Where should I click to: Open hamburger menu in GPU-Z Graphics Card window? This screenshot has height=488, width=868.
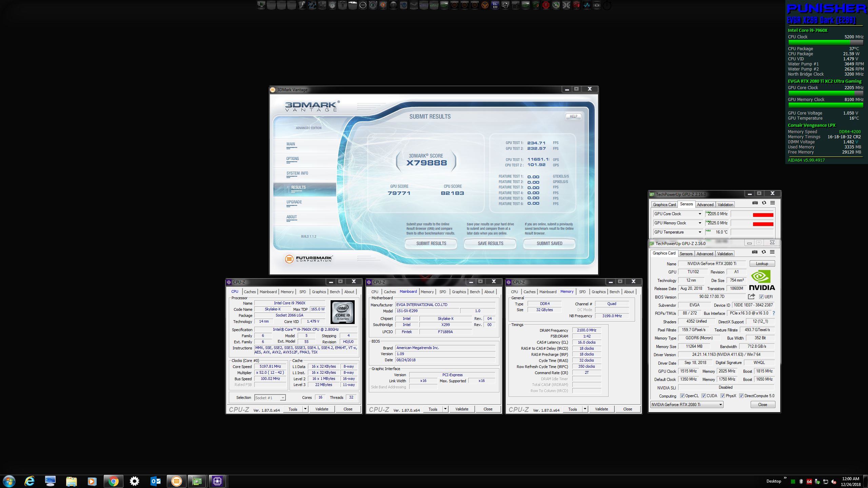(x=772, y=252)
